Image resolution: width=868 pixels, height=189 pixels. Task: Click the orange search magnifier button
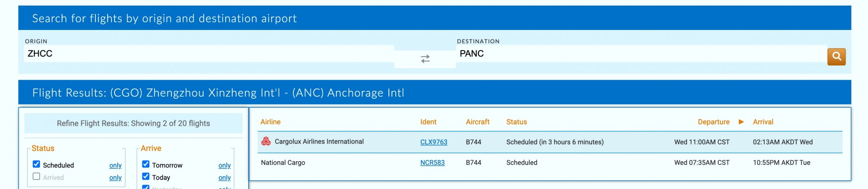[x=836, y=56]
